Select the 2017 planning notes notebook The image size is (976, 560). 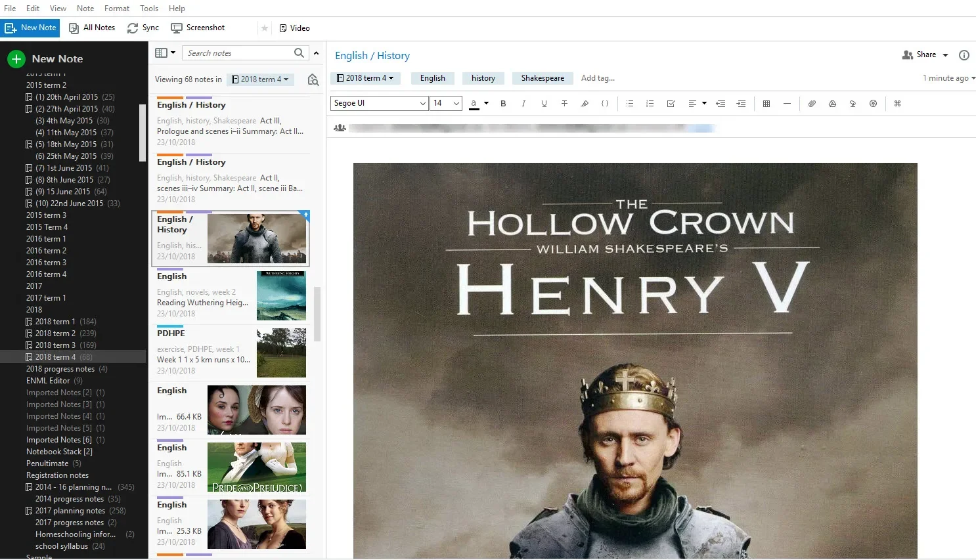pyautogui.click(x=70, y=511)
